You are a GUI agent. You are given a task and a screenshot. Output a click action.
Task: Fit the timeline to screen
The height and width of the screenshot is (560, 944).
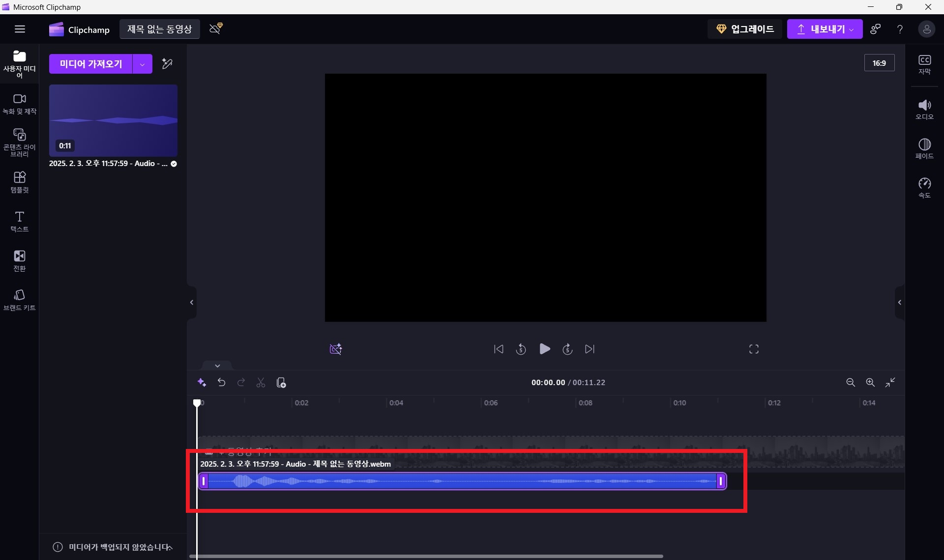(x=890, y=383)
